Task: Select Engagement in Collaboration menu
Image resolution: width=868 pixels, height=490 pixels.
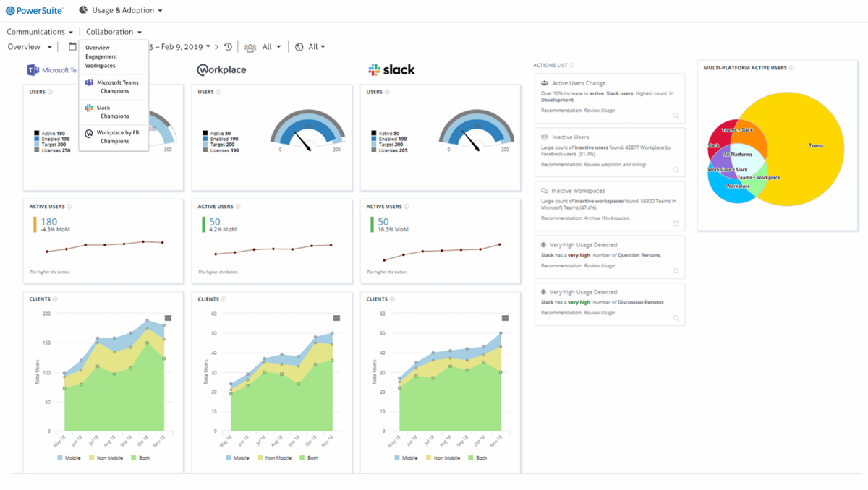Action: pos(101,56)
